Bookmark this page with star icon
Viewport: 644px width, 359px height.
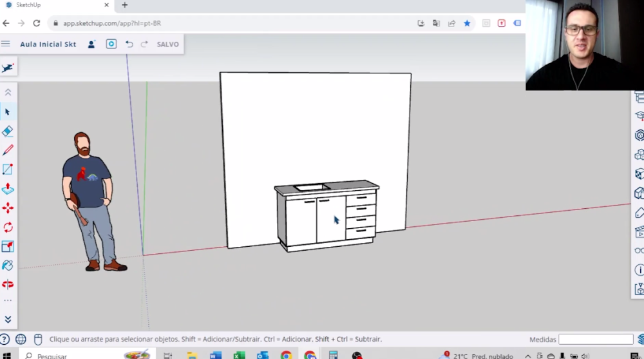467,23
